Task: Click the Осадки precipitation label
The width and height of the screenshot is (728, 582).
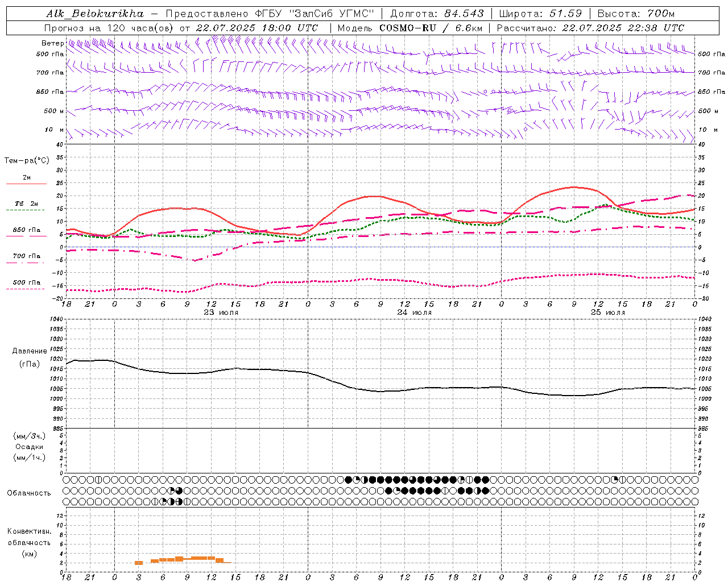Action: [29, 447]
